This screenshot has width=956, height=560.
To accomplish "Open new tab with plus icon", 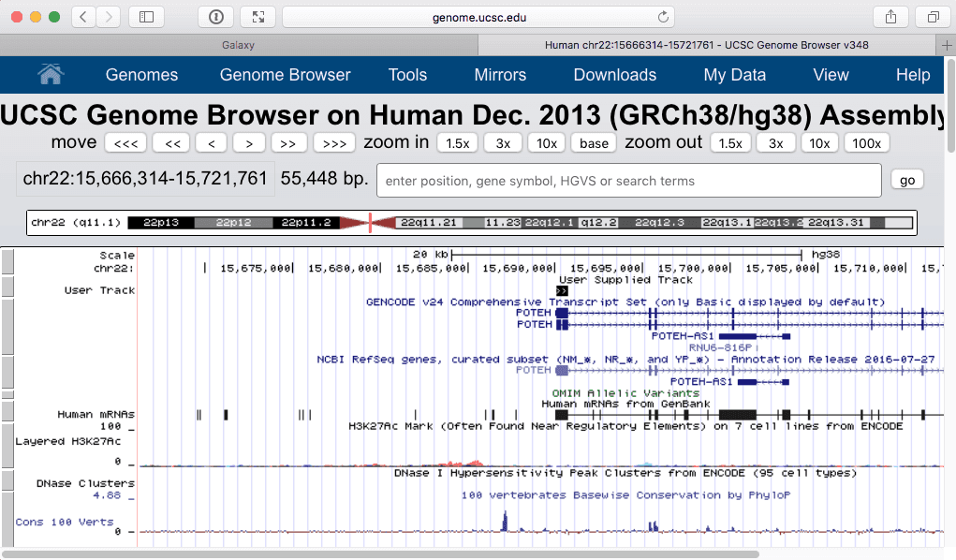I will coord(947,45).
